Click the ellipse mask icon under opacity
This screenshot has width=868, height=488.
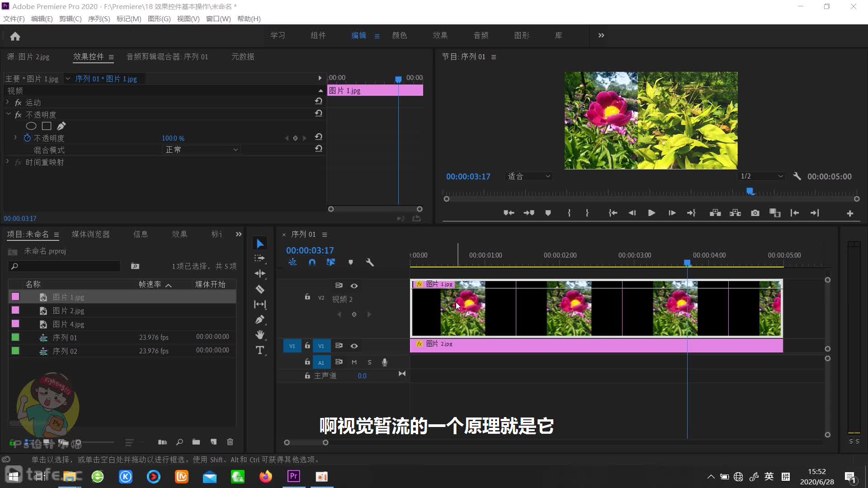[31, 126]
